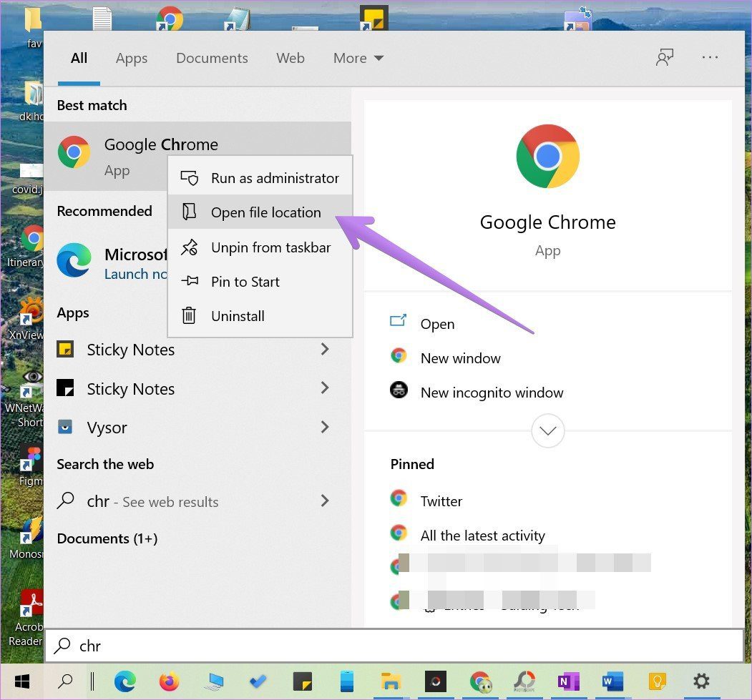Expand the Vysor result chevron
This screenshot has height=700, width=752.
(x=325, y=427)
